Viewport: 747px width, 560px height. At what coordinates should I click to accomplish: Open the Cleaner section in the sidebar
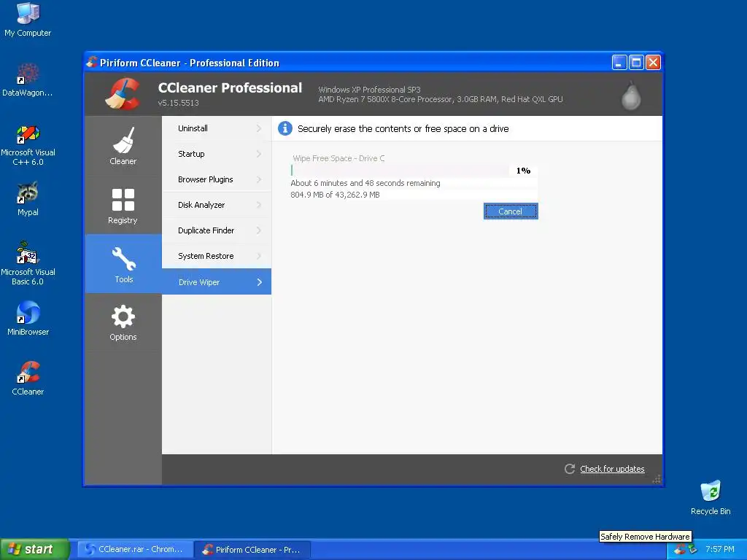123,146
